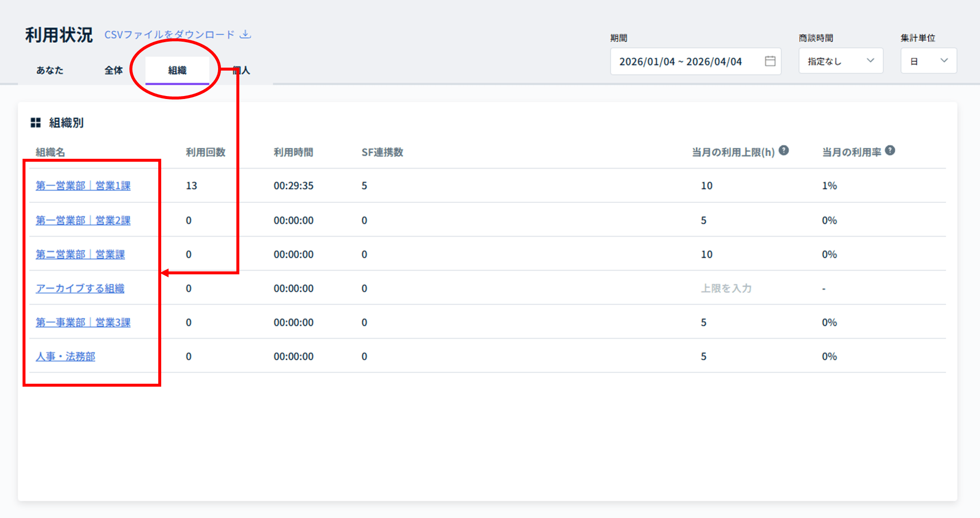Screen dimensions: 980x518
Task: Open the アーカイブする組織 link
Action: pos(80,289)
